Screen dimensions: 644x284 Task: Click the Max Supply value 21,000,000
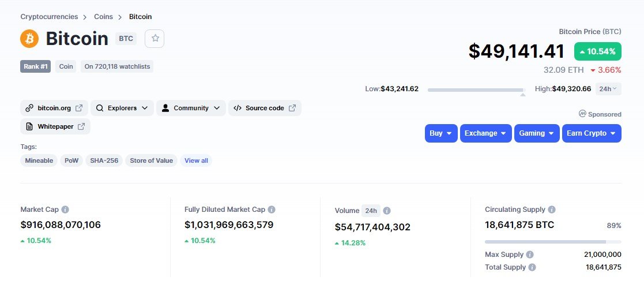pyautogui.click(x=602, y=255)
